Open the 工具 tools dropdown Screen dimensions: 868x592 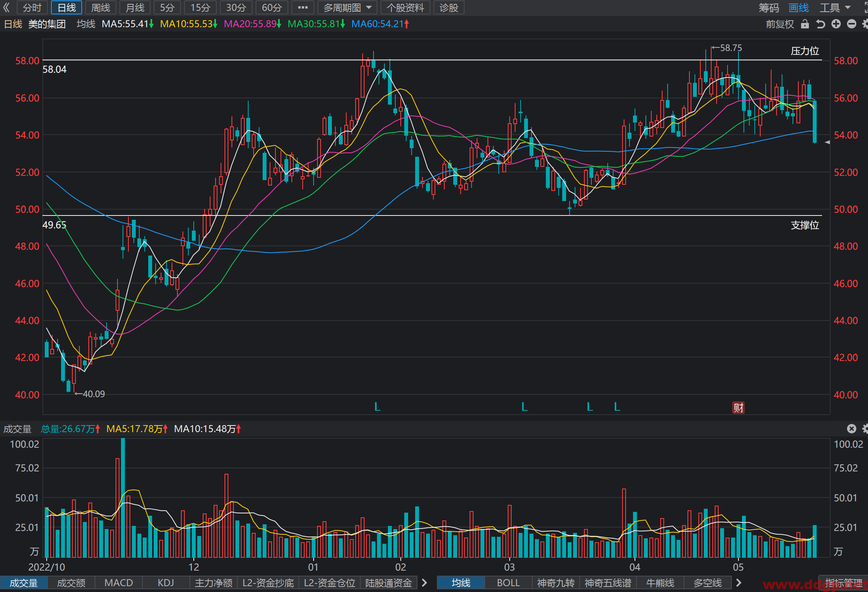click(835, 7)
